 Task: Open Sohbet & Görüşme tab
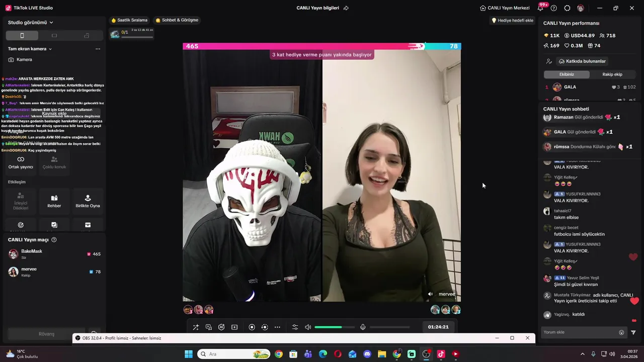pos(177,20)
